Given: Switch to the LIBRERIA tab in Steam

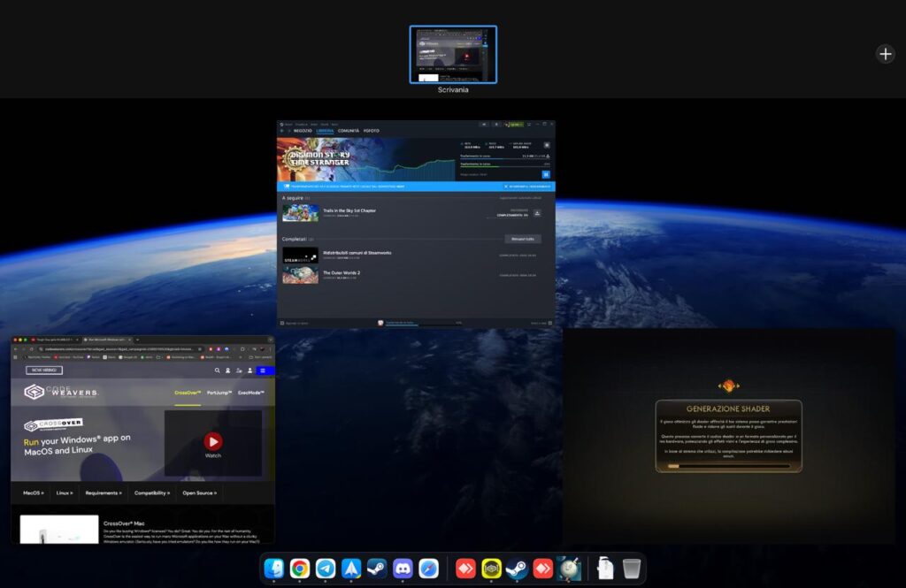Looking at the screenshot, I should pyautogui.click(x=325, y=131).
